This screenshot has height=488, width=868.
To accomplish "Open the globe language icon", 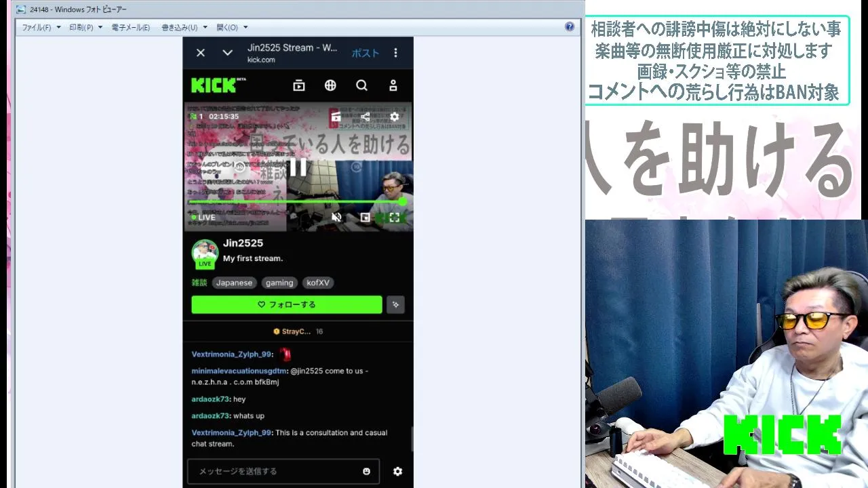I will (330, 85).
